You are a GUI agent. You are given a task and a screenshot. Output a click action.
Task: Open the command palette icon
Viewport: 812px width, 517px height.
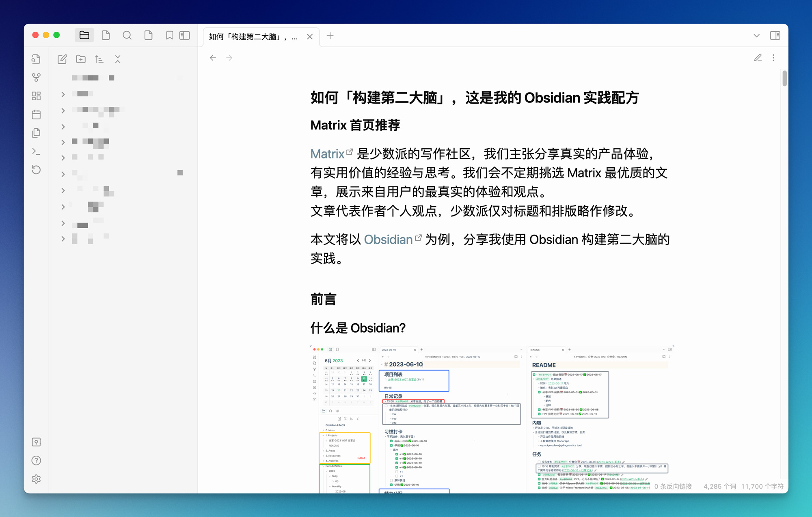[x=36, y=151]
